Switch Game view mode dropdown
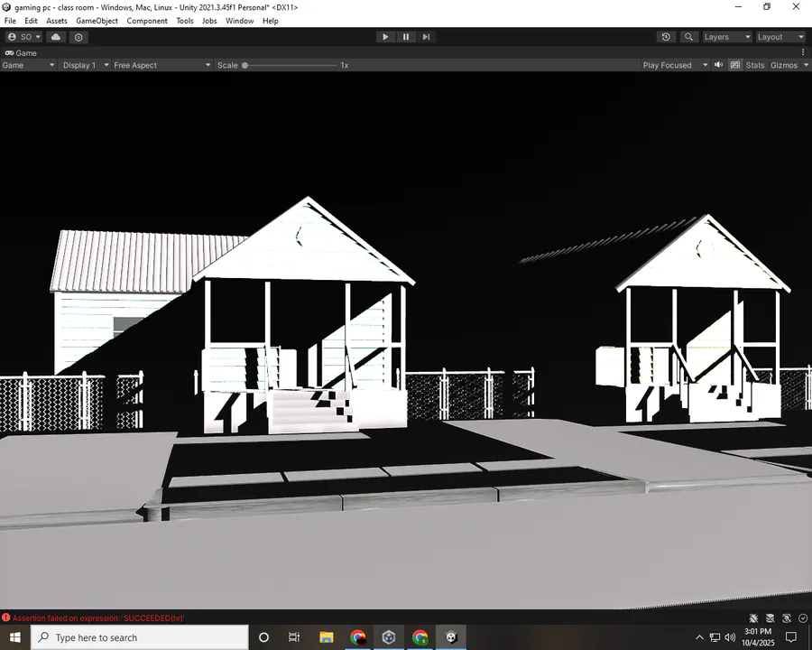812x650 pixels. click(x=29, y=65)
